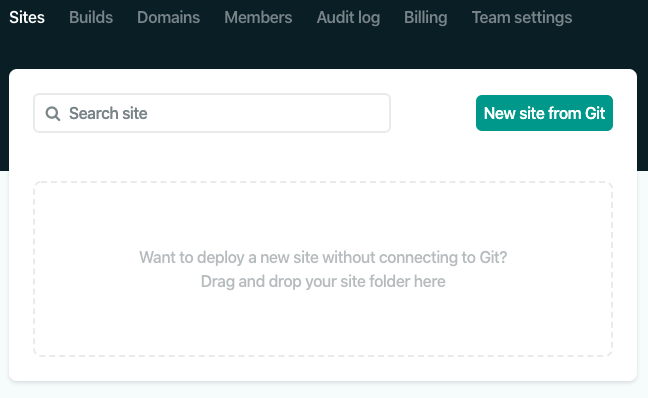Click 'Drag and drop your site folder here' text
This screenshot has height=398, width=648.
coord(323,281)
